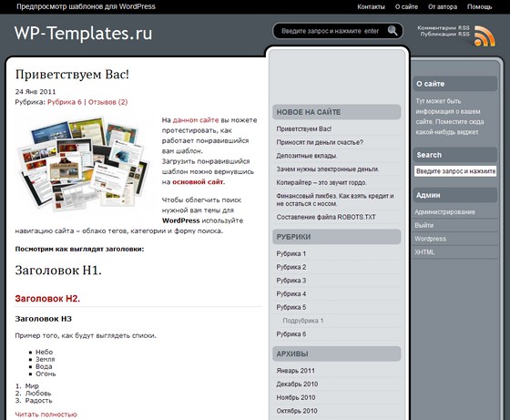The width and height of the screenshot is (510, 420).
Task: Click the templates collage thumbnail image
Action: tap(83, 163)
